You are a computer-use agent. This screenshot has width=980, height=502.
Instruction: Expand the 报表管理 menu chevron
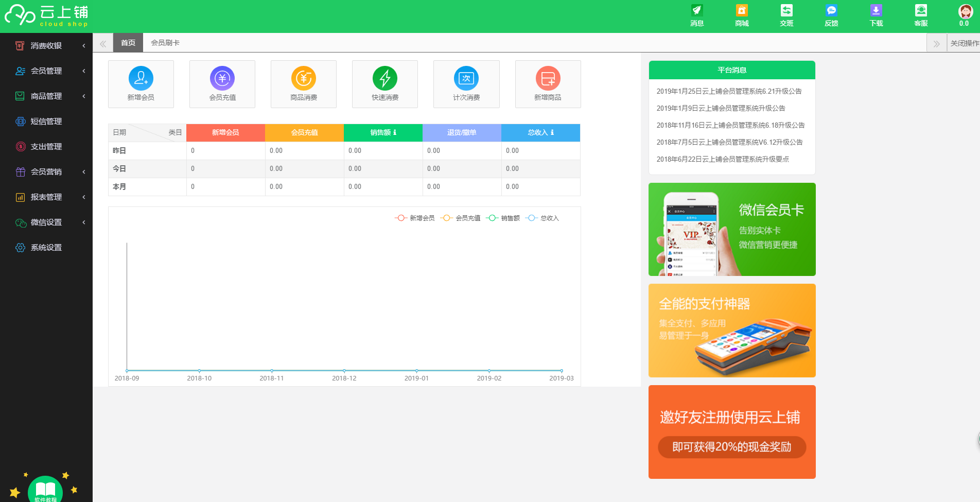84,197
